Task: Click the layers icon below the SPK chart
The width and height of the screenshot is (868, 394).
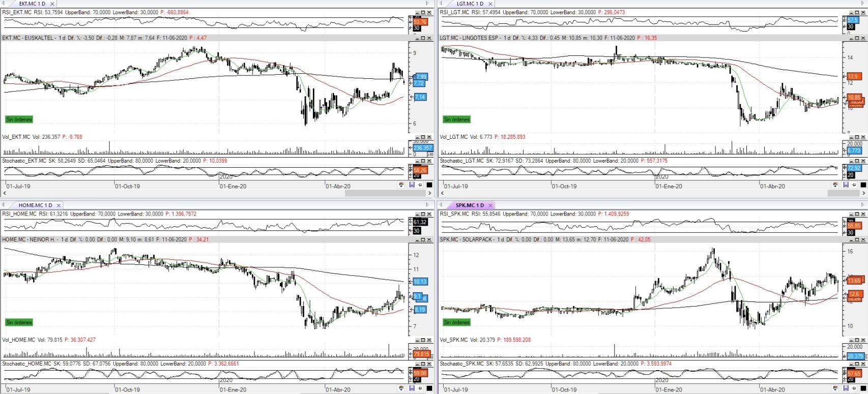Action: tap(835, 388)
